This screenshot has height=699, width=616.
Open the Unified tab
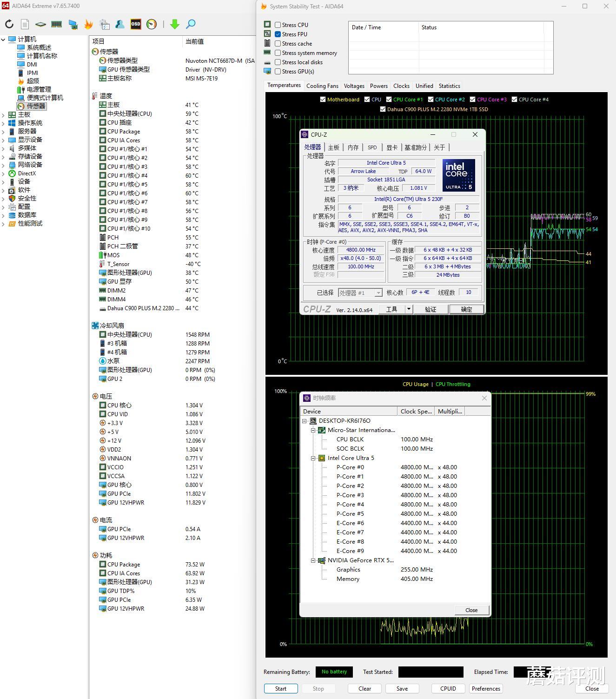click(424, 86)
